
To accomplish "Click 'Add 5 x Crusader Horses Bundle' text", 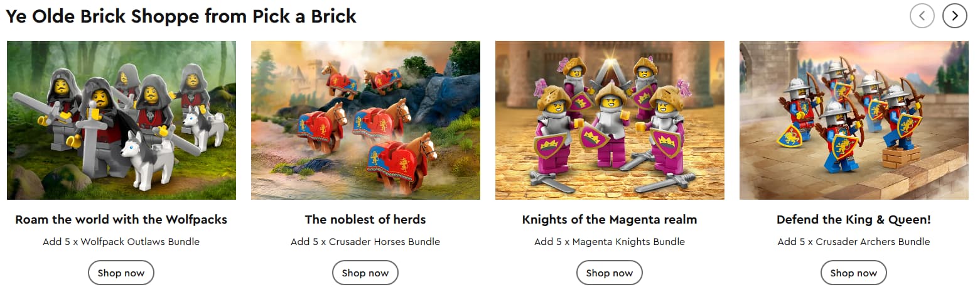I will tap(365, 242).
